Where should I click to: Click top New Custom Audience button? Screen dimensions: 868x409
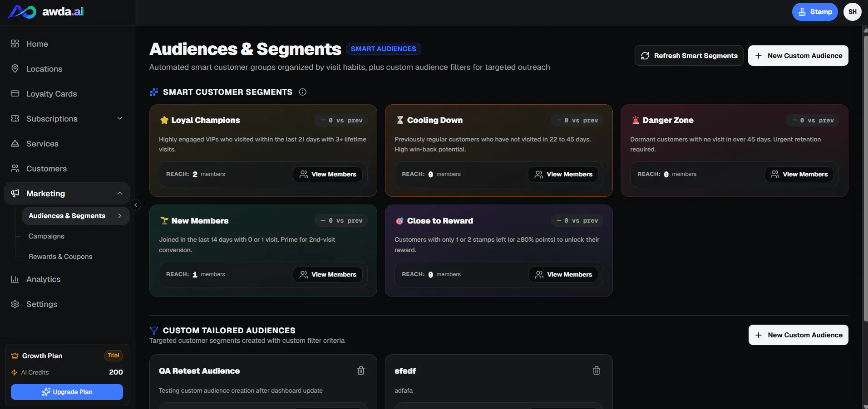click(x=798, y=56)
